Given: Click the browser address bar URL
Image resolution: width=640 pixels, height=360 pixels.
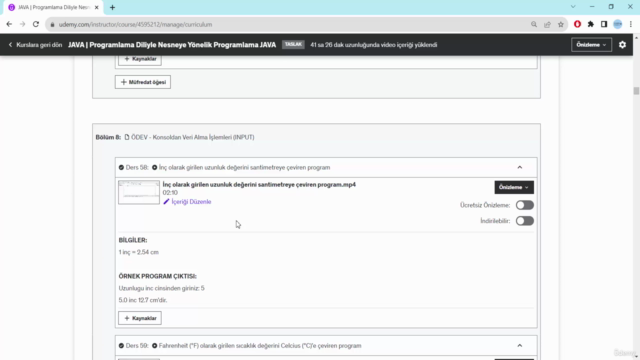Looking at the screenshot, I should [135, 24].
